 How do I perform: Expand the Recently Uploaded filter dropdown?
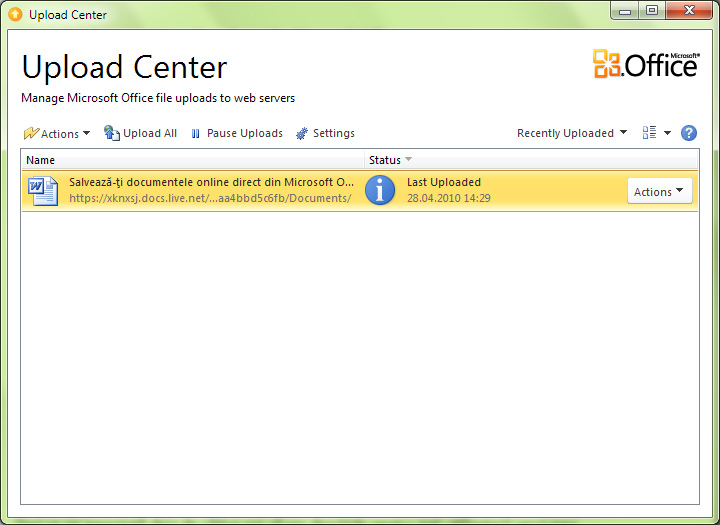coord(572,133)
